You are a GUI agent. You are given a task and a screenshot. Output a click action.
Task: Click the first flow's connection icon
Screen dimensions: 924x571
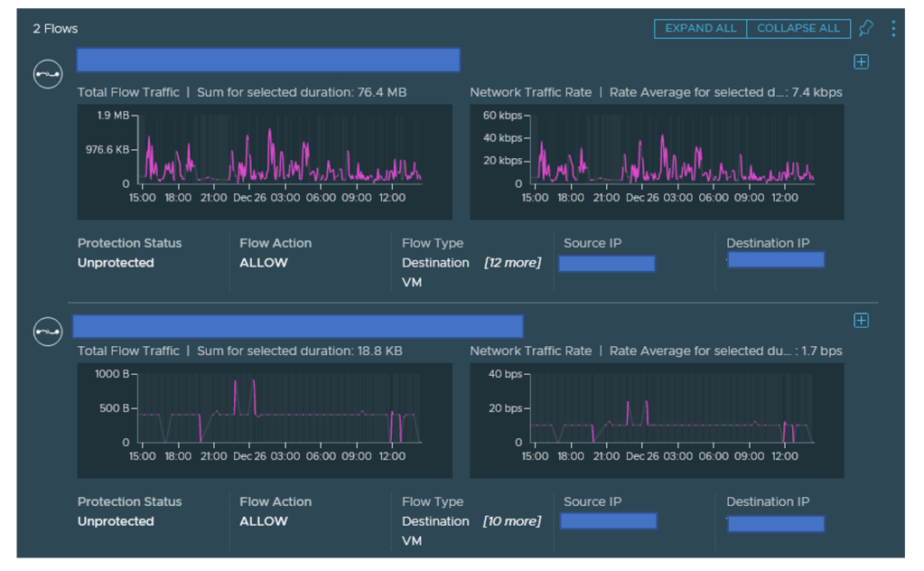(48, 73)
